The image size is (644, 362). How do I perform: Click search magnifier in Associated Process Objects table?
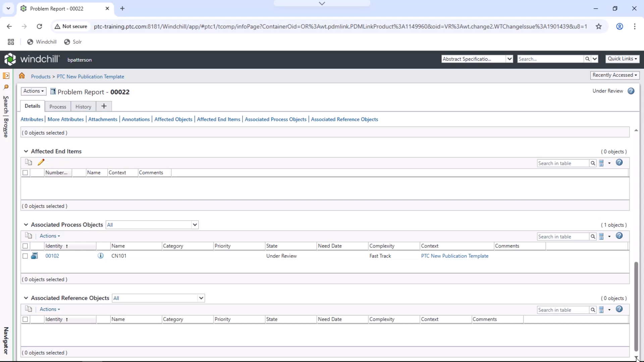coord(593,237)
